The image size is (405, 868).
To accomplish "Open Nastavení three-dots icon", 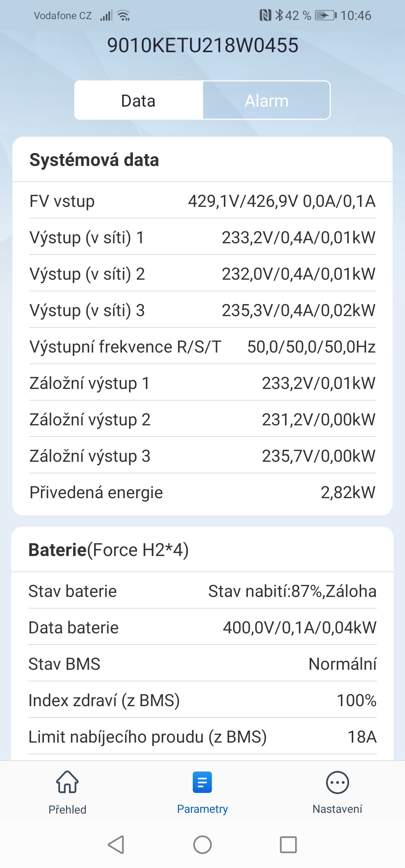I will pyautogui.click(x=337, y=783).
